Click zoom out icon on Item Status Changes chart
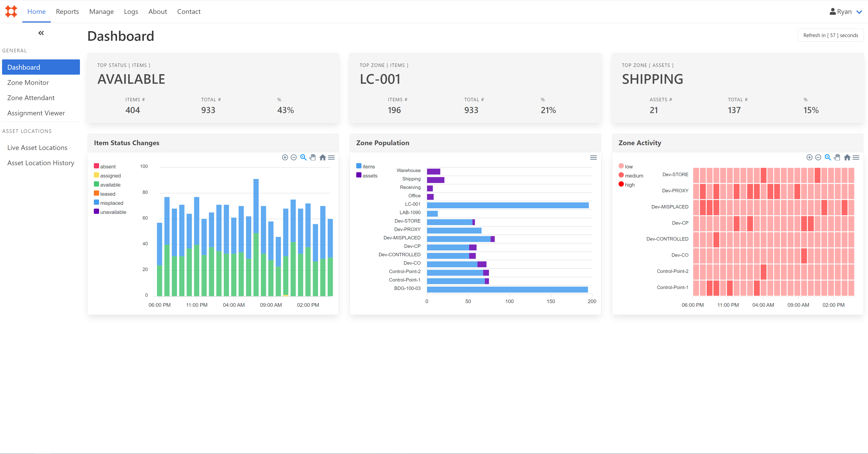 tap(294, 157)
